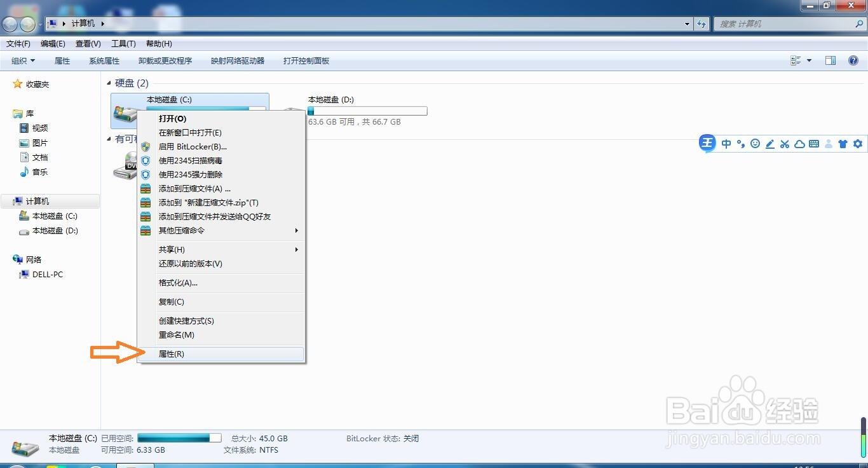
Task: Click breadcrumb arrow after 计算机 in address bar
Action: pyautogui.click(x=102, y=24)
